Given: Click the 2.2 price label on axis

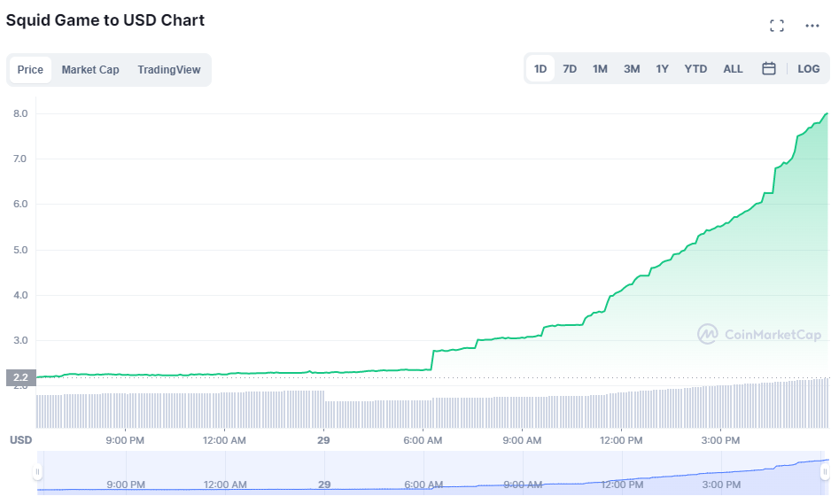Looking at the screenshot, I should [20, 377].
